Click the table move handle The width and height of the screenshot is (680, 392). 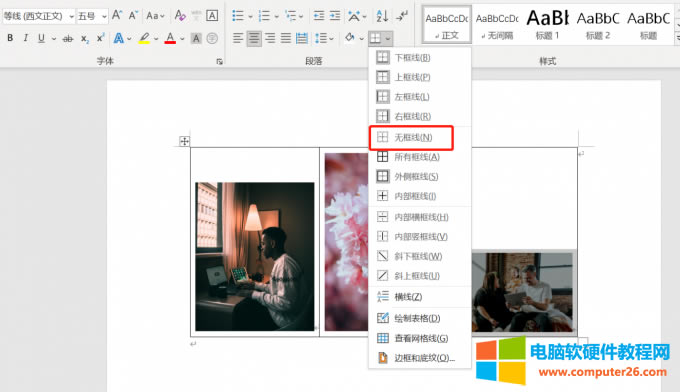tap(184, 141)
